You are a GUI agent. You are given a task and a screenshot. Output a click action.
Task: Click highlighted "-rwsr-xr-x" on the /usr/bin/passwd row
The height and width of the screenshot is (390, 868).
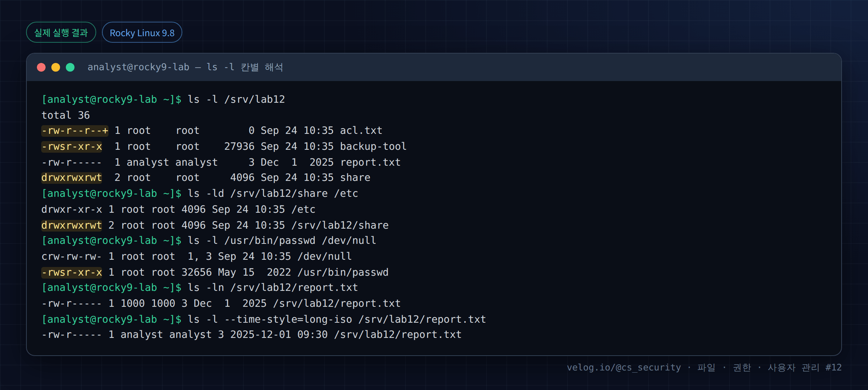pyautogui.click(x=72, y=272)
